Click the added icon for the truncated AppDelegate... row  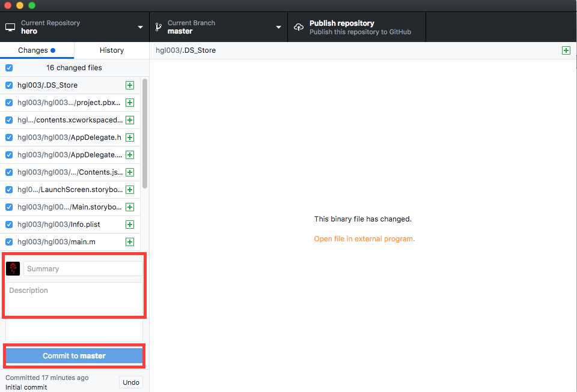pos(130,155)
